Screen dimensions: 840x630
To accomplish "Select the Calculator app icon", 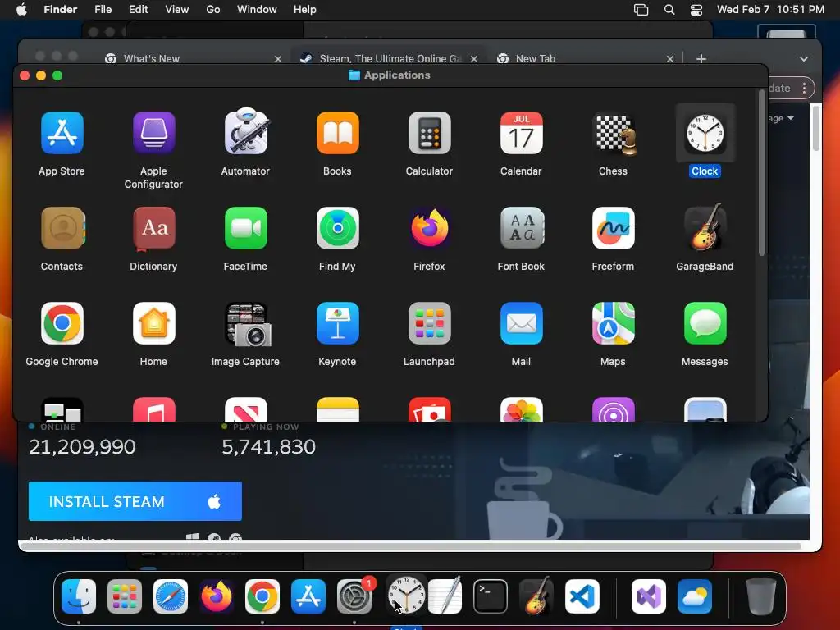I will coord(430,133).
